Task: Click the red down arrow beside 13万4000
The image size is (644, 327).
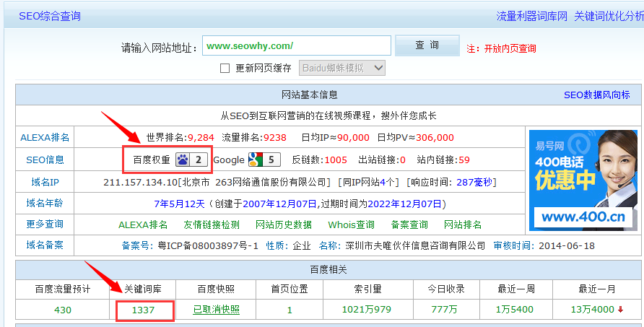Action: point(620,310)
